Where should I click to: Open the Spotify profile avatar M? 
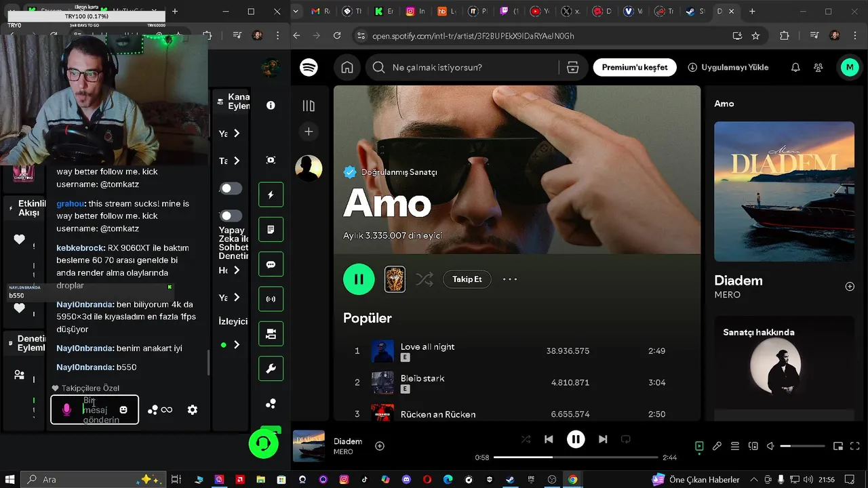point(850,67)
